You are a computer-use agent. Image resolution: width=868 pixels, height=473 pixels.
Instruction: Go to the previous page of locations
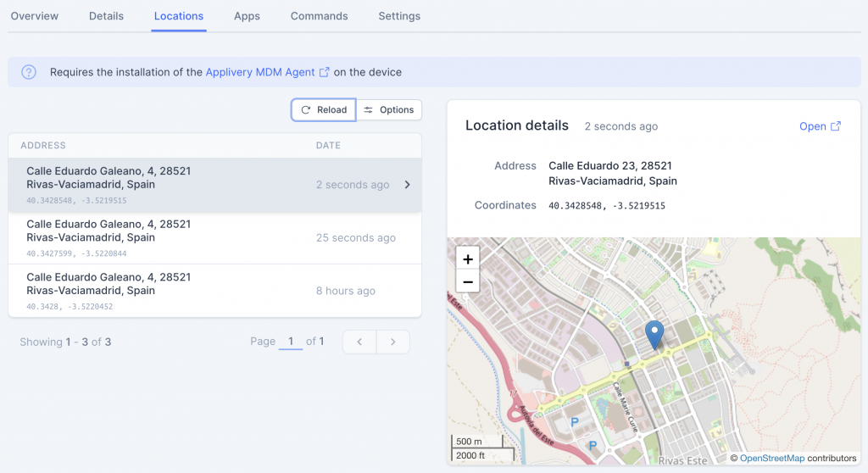(x=359, y=342)
